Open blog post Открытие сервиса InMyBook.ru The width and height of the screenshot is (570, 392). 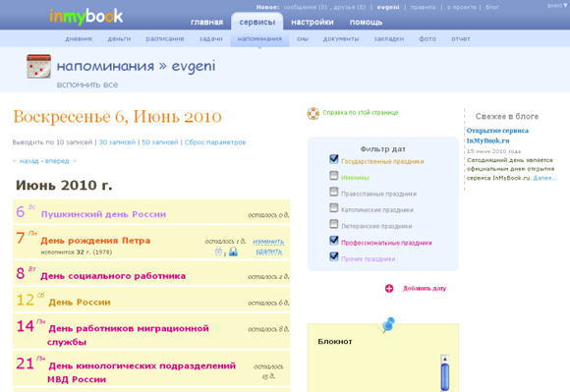click(x=497, y=136)
